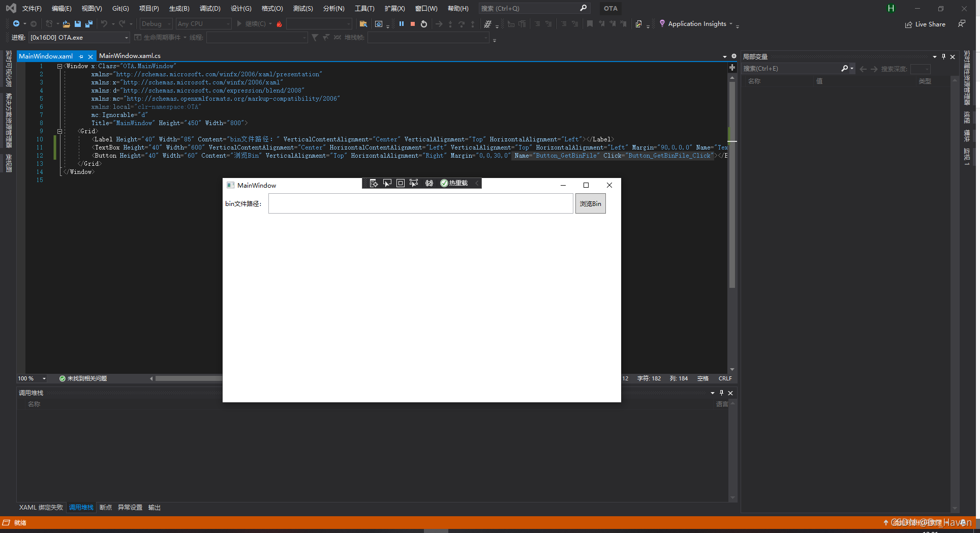Close the MainWindow.xaml tab
980x533 pixels.
(90, 56)
